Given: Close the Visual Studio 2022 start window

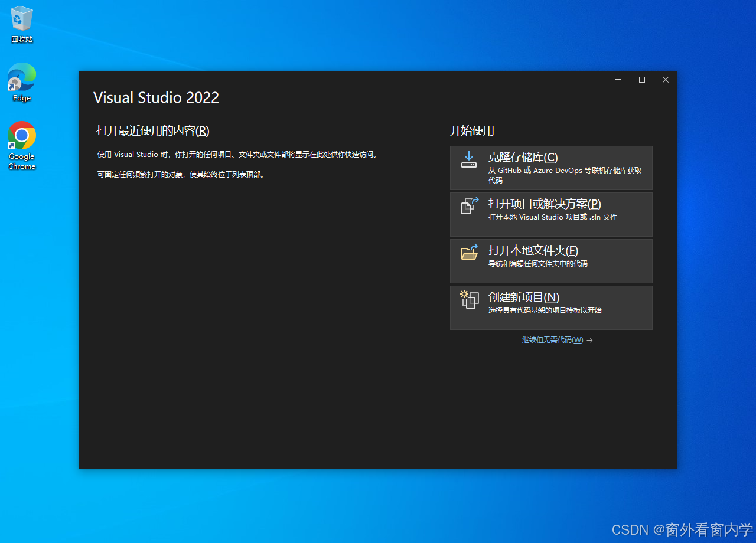Looking at the screenshot, I should pos(666,80).
